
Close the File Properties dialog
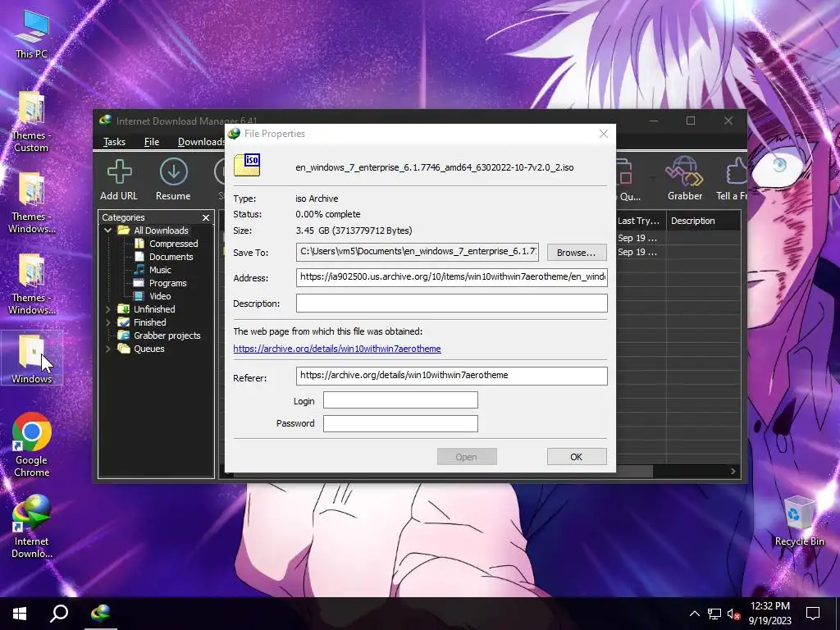(x=604, y=134)
